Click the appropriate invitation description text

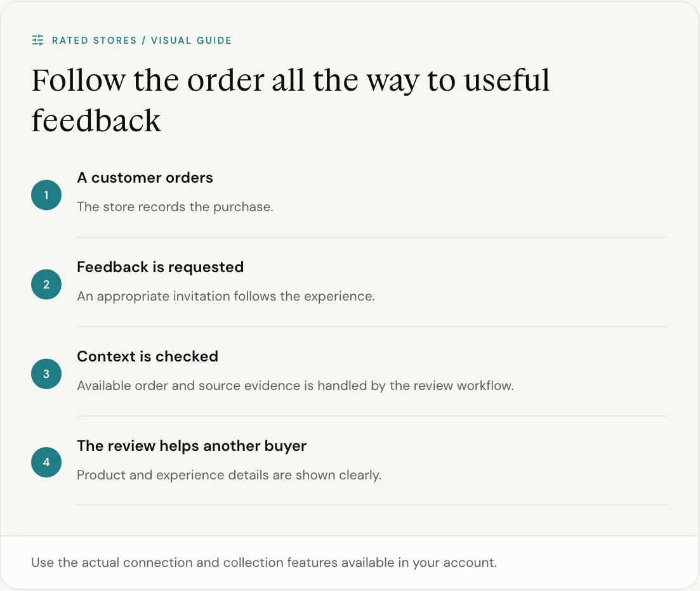226,296
